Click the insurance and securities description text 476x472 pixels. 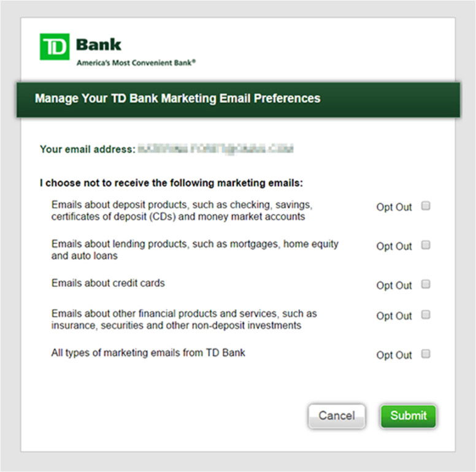(183, 319)
